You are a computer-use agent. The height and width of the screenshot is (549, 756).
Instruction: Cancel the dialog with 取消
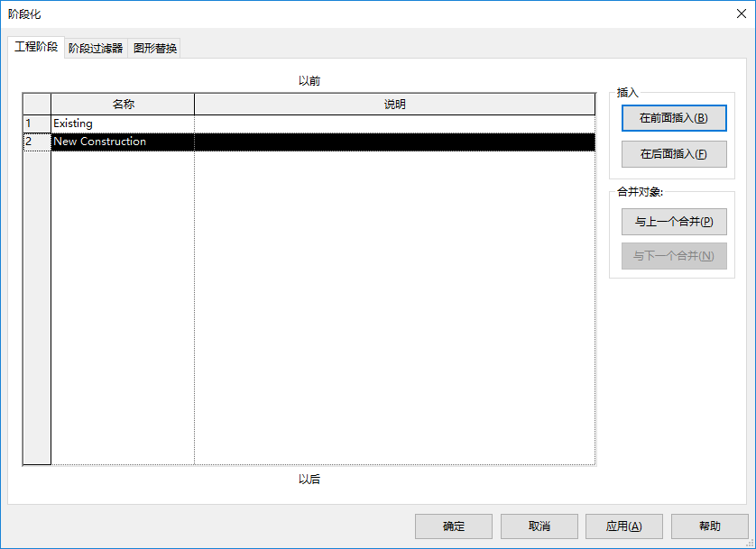539,526
